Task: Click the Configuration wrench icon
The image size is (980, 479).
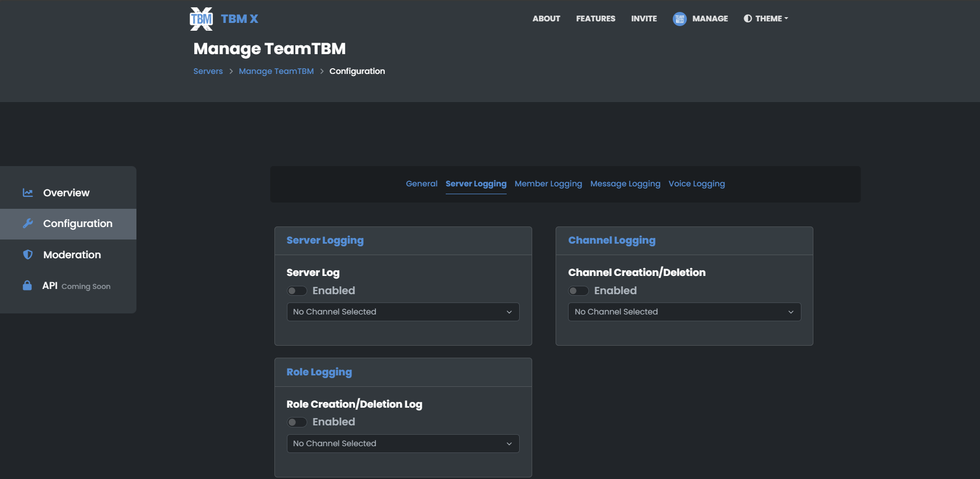Action: pos(28,223)
